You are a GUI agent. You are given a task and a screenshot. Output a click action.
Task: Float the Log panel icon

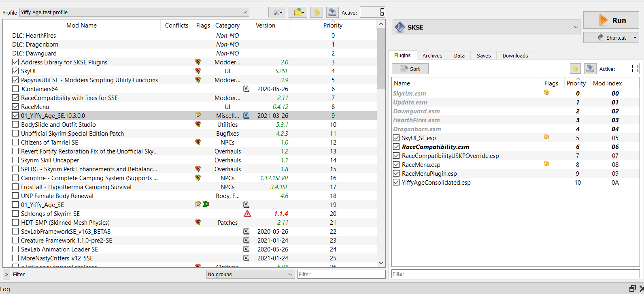tap(632, 288)
